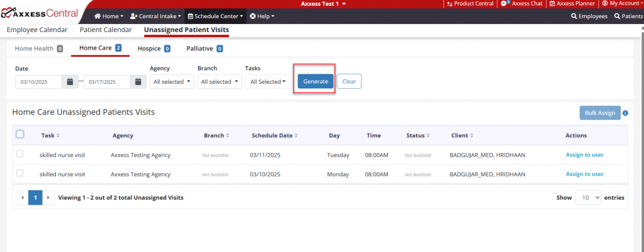The height and width of the screenshot is (252, 644).
Task: Select Unassigned Patient Visits tab
Action: (186, 30)
